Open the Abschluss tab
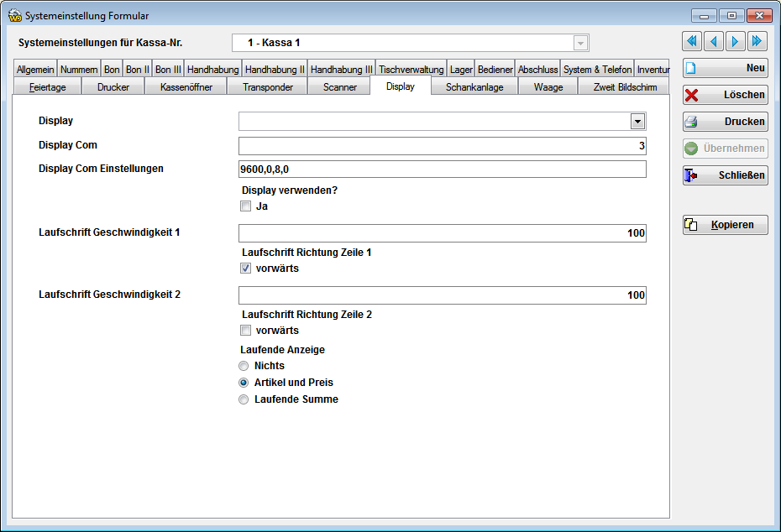Viewport: 781px width, 532px height. tap(538, 69)
